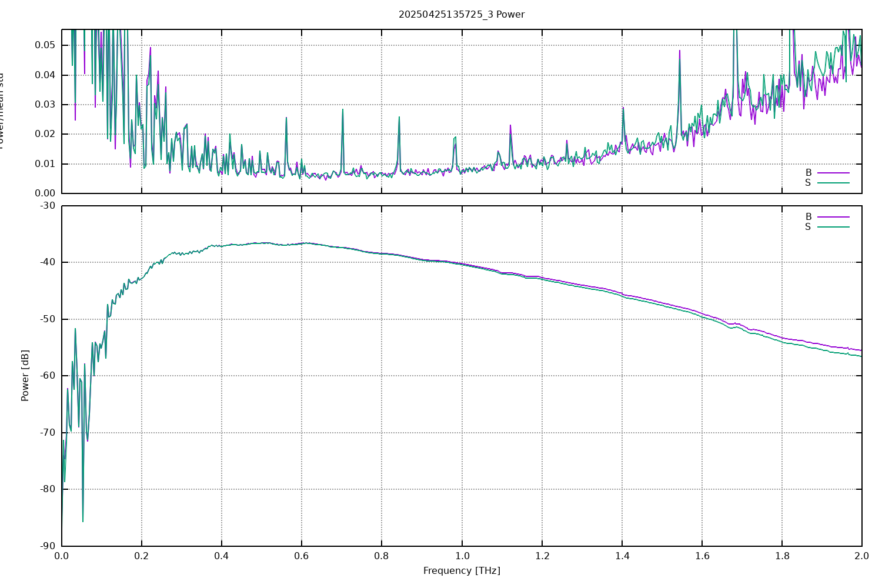The height and width of the screenshot is (588, 882).
Task: Click the "Power [dB]" y-axis label
Action: click(25, 376)
